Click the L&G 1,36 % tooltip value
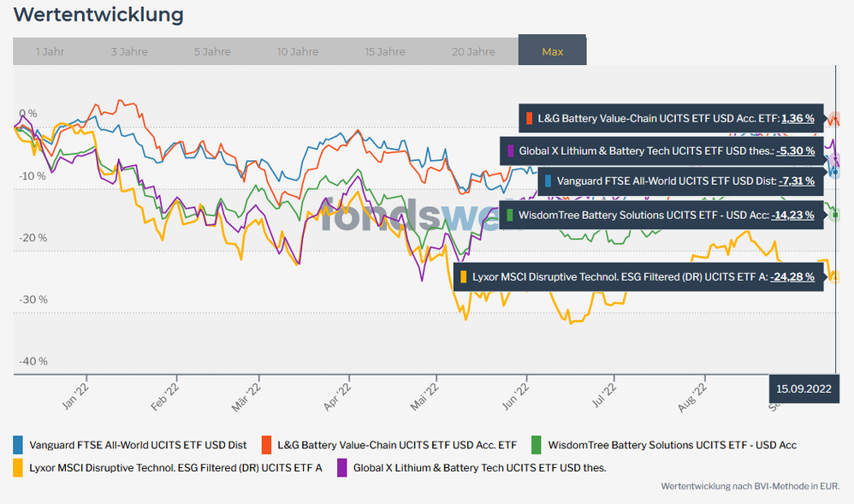Screen dimensions: 854x504 click(x=798, y=119)
